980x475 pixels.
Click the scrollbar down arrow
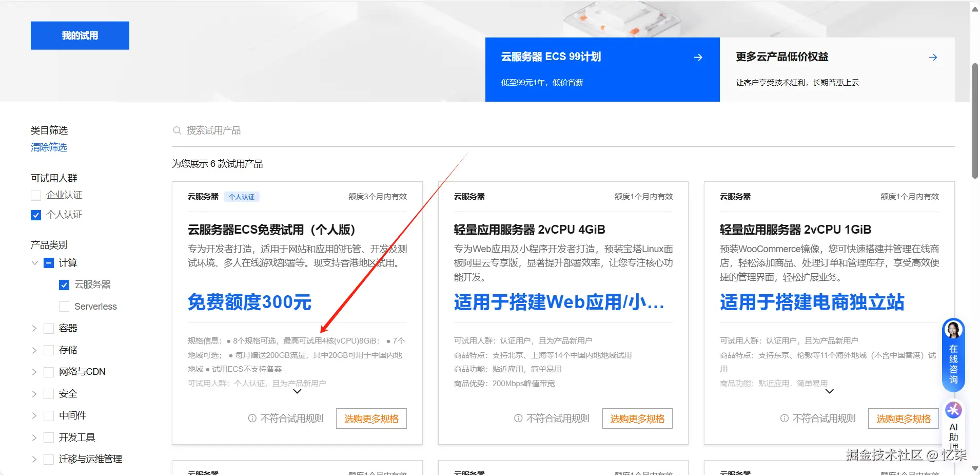click(975, 468)
